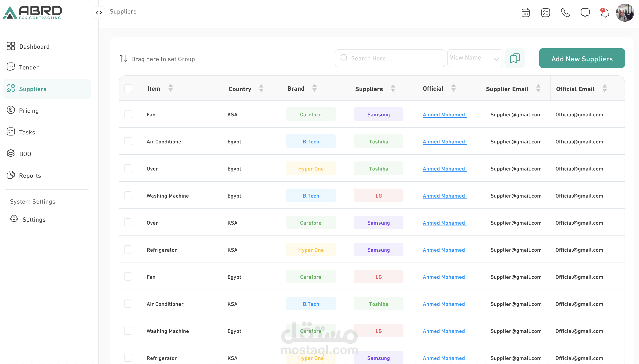639x364 pixels.
Task: Open the BOQ sidebar menu item
Action: (x=25, y=154)
